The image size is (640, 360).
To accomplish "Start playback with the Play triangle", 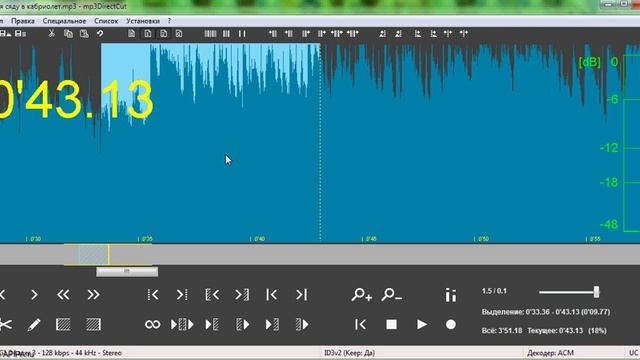I will [422, 324].
